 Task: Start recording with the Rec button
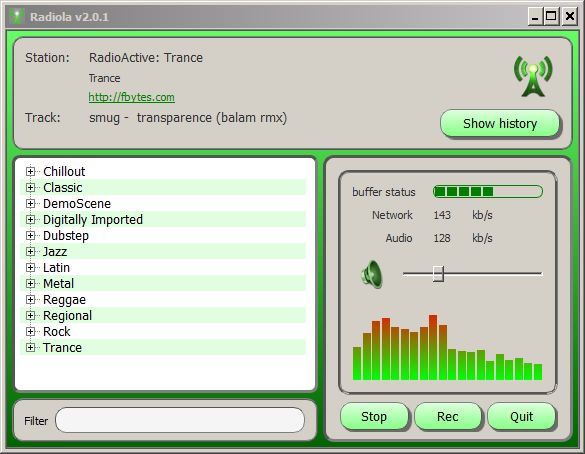pos(447,416)
